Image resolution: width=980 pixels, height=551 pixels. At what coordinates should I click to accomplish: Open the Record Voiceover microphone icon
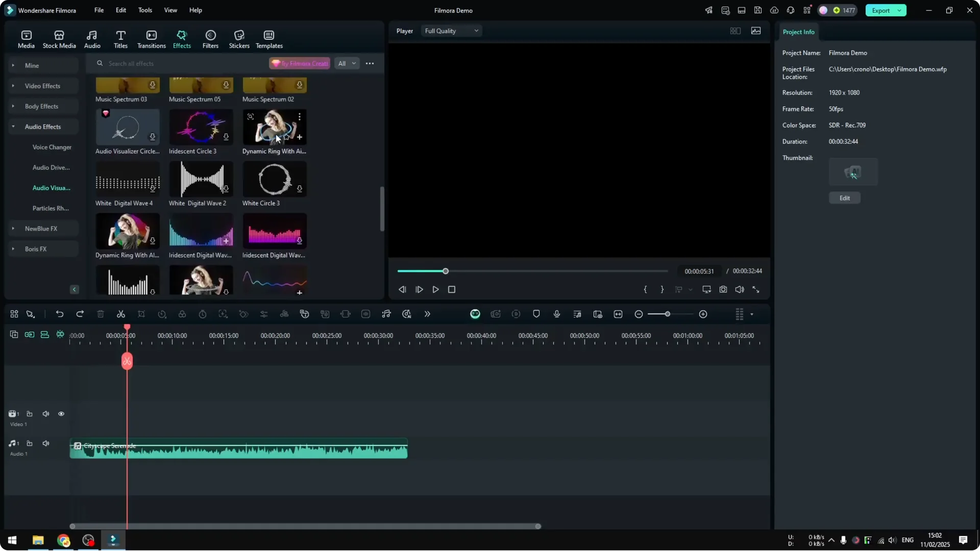[556, 314]
